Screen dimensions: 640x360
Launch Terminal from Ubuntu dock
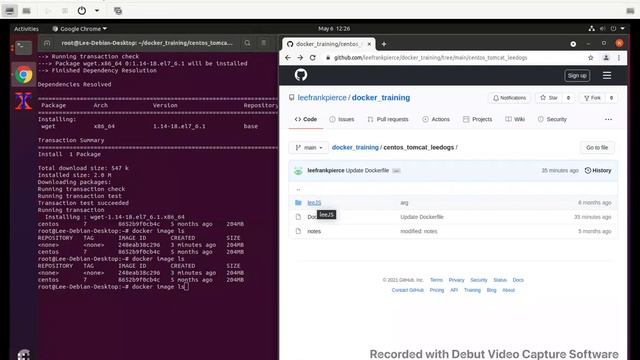coord(23,48)
